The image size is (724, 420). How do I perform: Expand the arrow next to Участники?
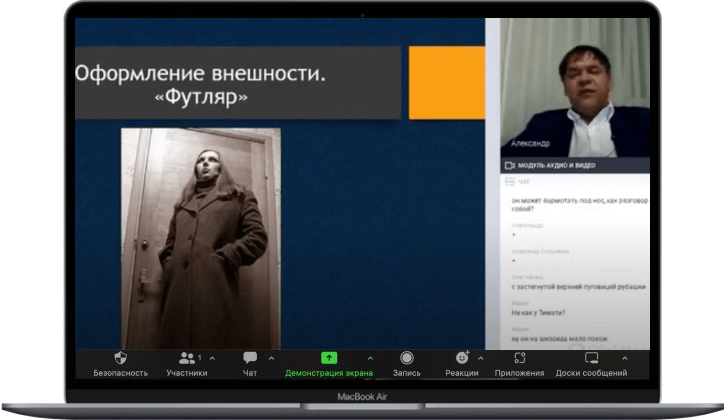(x=212, y=357)
